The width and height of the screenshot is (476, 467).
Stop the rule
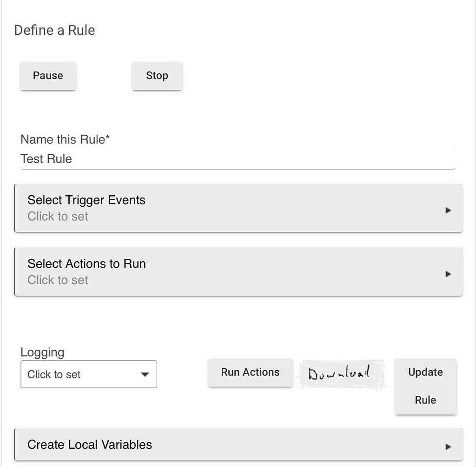point(157,76)
